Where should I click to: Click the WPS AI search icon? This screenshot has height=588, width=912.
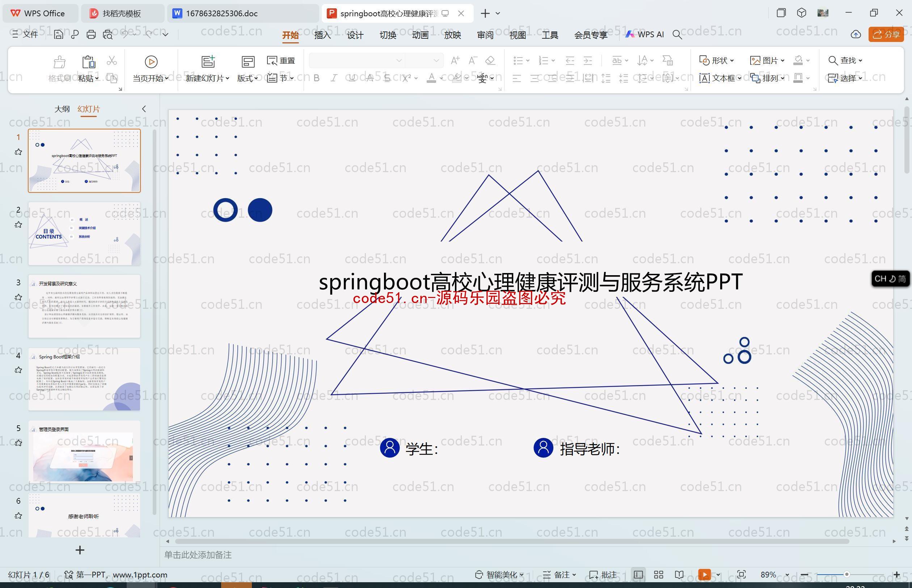[679, 36]
